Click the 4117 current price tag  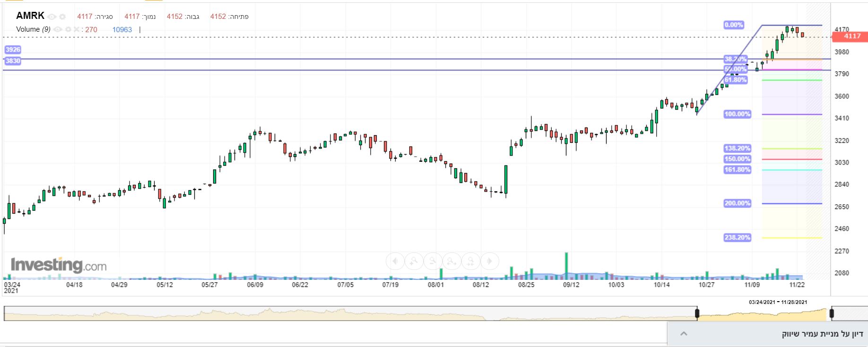852,36
